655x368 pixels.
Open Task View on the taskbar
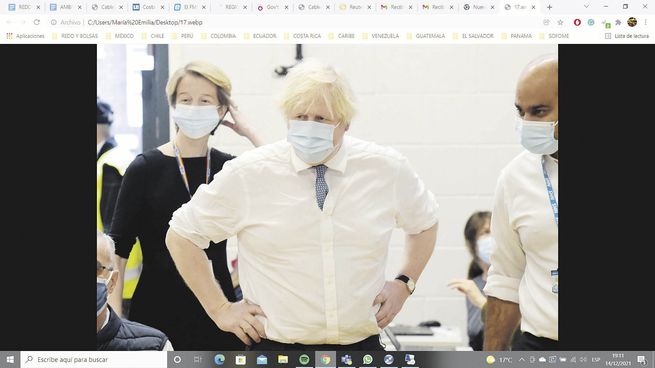[198, 359]
